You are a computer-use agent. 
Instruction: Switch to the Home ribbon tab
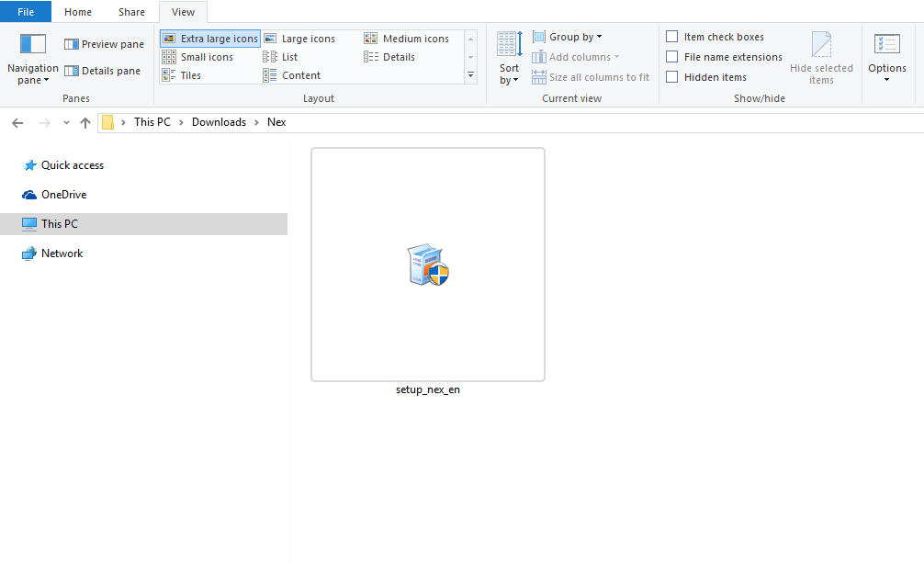point(78,12)
